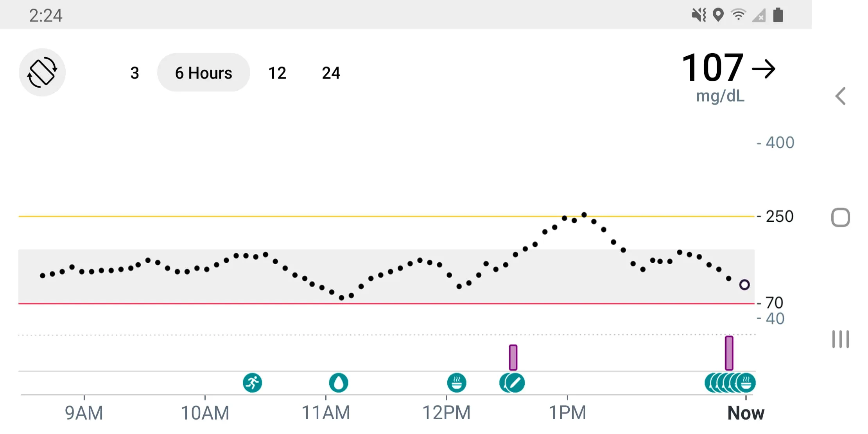Tap the location pin in the status bar

tap(719, 14)
